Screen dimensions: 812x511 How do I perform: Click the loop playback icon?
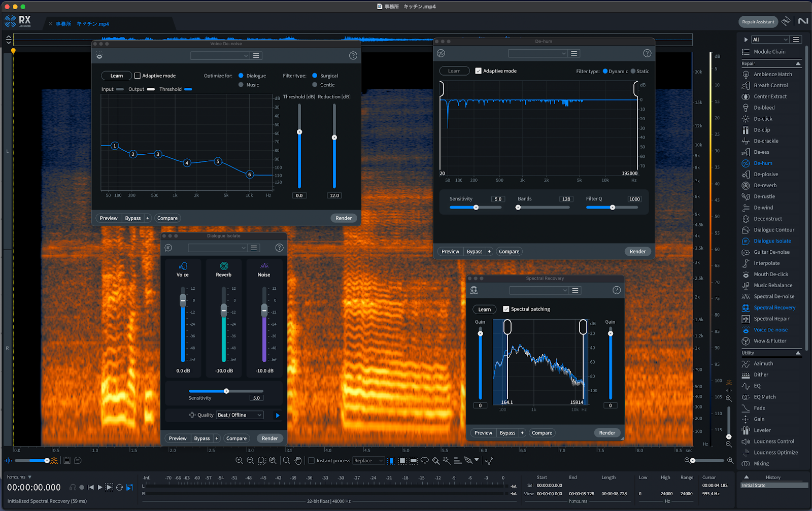pyautogui.click(x=119, y=487)
